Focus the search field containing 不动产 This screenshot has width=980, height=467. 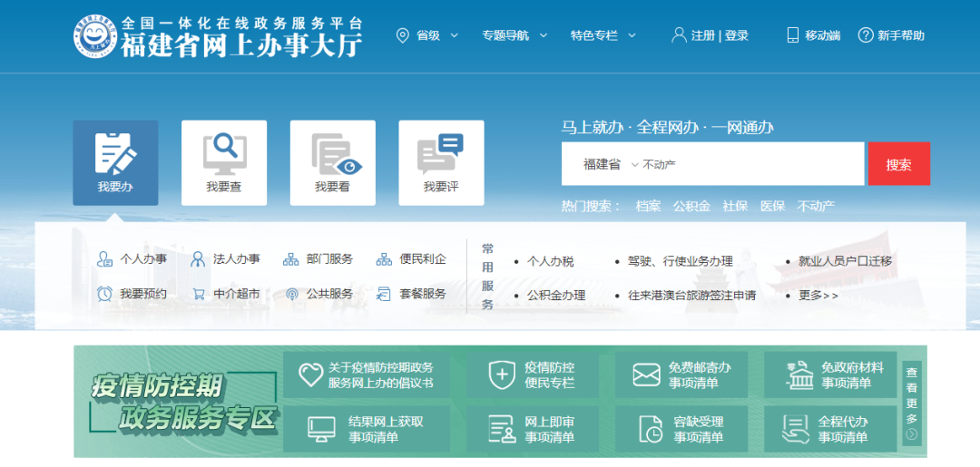(x=712, y=164)
